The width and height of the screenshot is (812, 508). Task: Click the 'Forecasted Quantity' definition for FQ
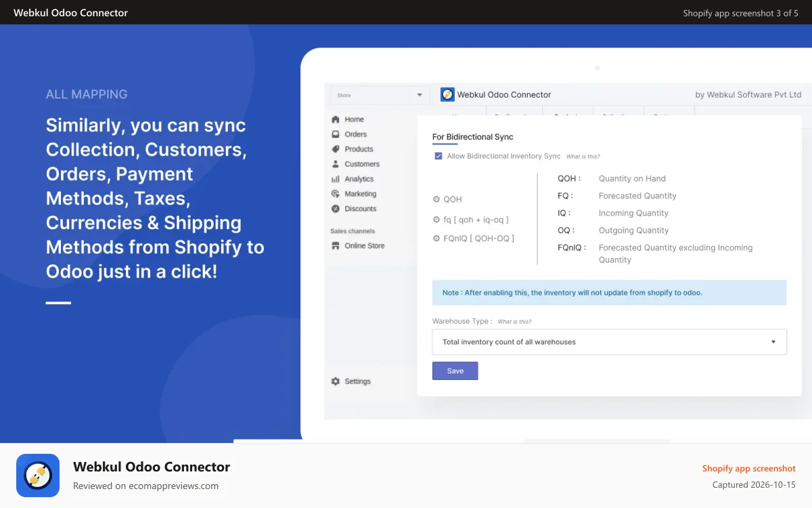(x=637, y=196)
